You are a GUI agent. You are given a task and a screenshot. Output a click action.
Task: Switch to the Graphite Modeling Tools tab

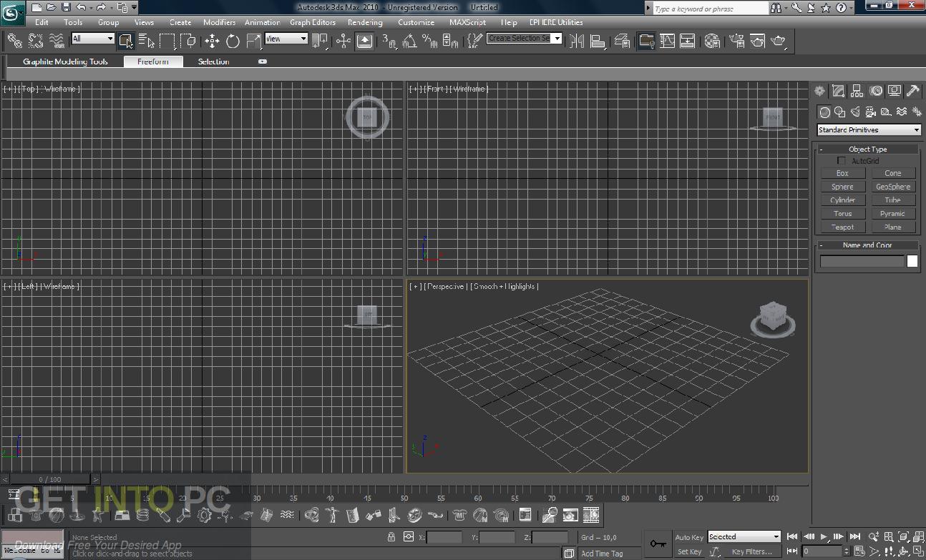[65, 62]
